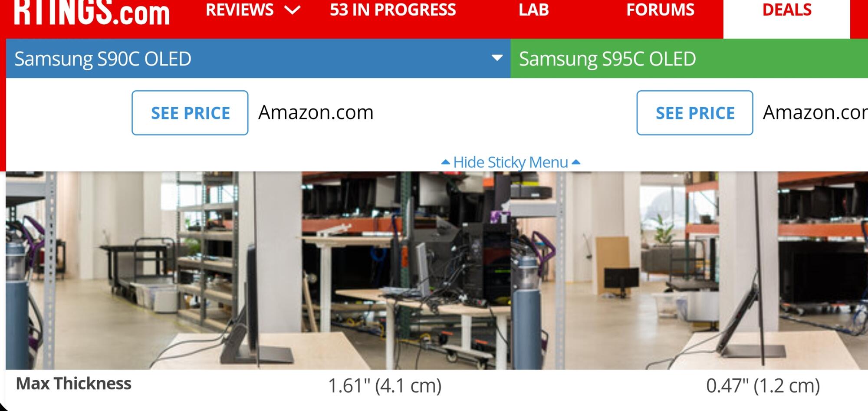Click up arrow right of Hide Sticky Menu
Image resolution: width=868 pixels, height=411 pixels.
click(576, 162)
